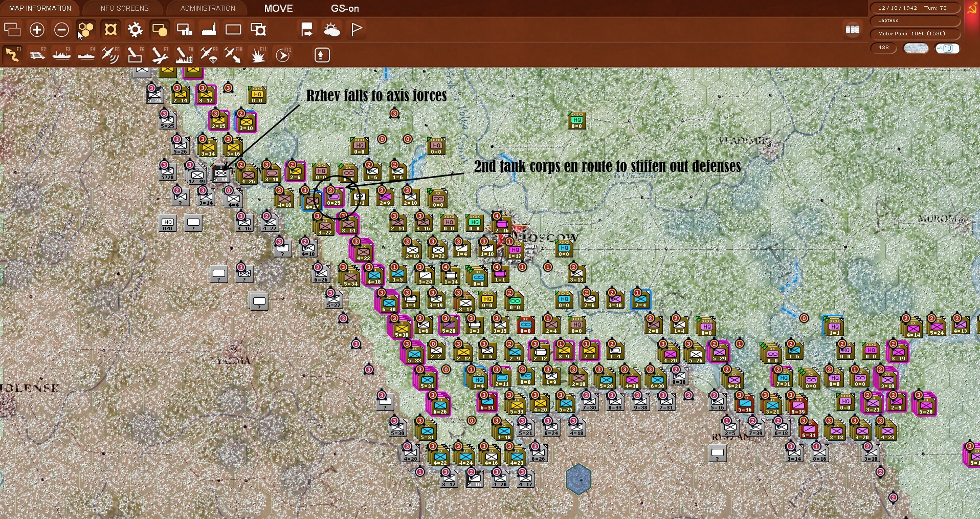Select the 8=33 unit counter
Image resolution: width=980 pixels, height=519 pixels.
pyautogui.click(x=615, y=402)
